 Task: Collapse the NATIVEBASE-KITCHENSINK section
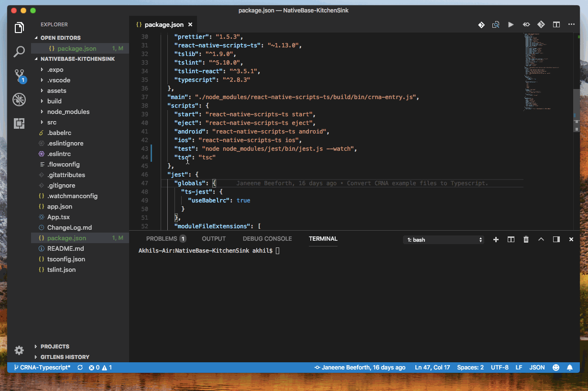click(80, 59)
